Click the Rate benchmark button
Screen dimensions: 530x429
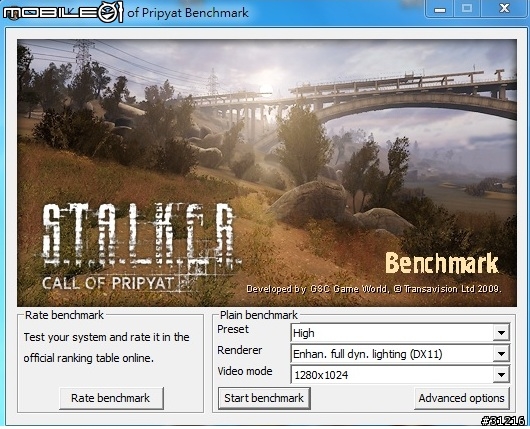pyautogui.click(x=111, y=398)
